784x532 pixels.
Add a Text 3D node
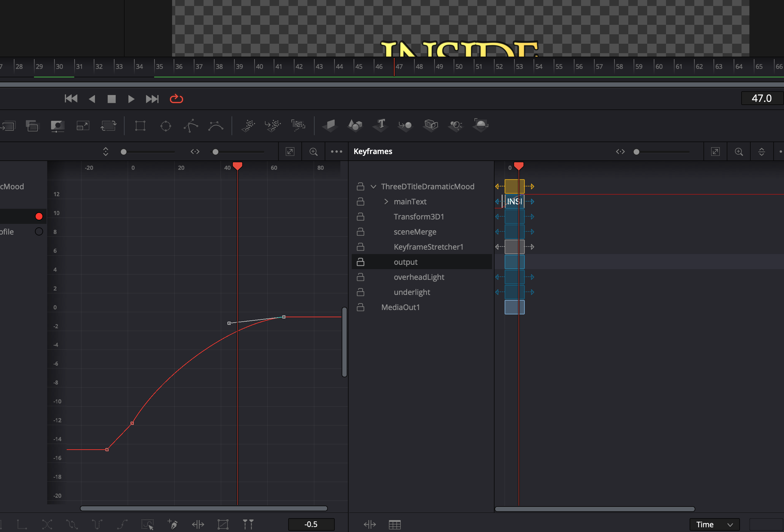380,125
